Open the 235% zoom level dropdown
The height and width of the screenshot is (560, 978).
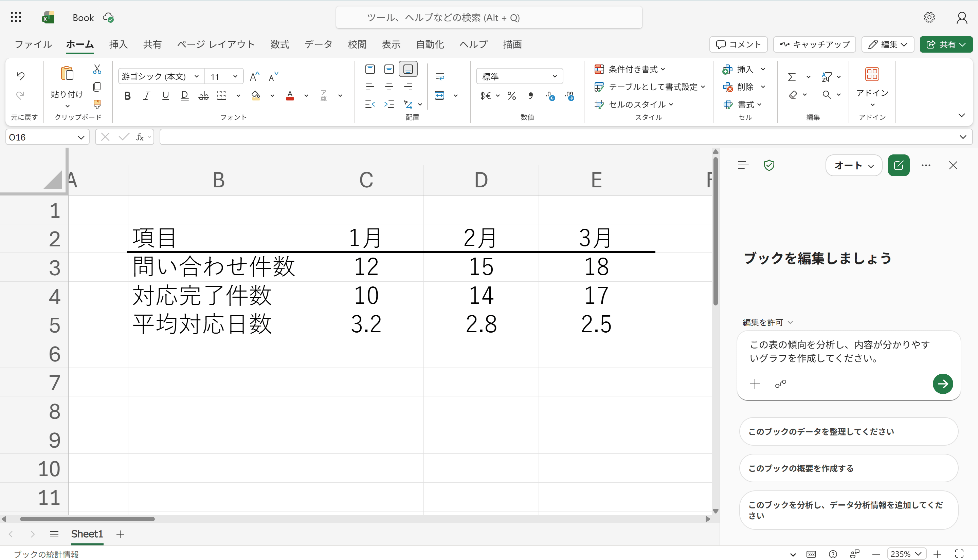click(906, 554)
